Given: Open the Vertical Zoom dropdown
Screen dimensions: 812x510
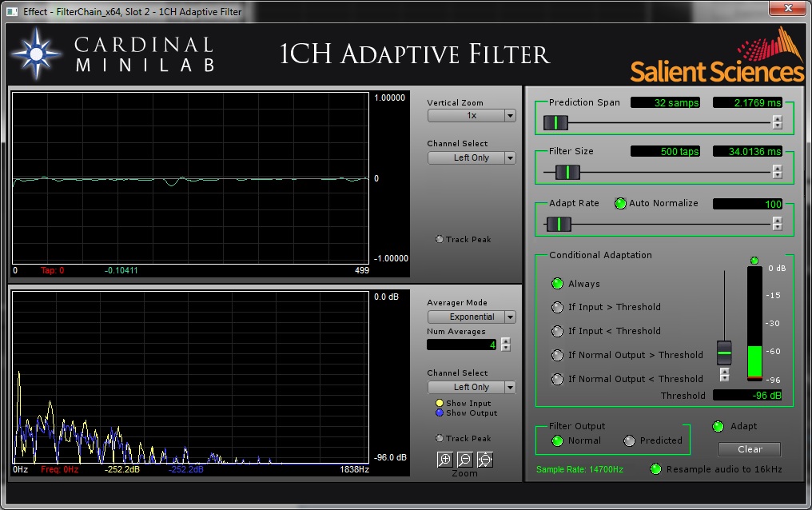Looking at the screenshot, I should (x=472, y=115).
